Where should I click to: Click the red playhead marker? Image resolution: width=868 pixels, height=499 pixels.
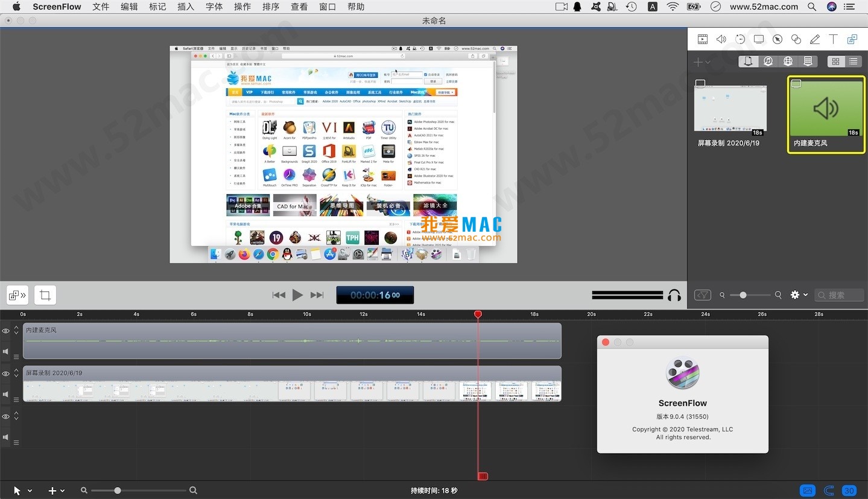click(478, 314)
